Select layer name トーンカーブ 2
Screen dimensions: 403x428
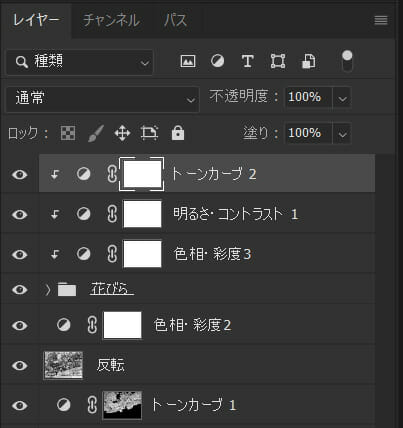tap(214, 174)
